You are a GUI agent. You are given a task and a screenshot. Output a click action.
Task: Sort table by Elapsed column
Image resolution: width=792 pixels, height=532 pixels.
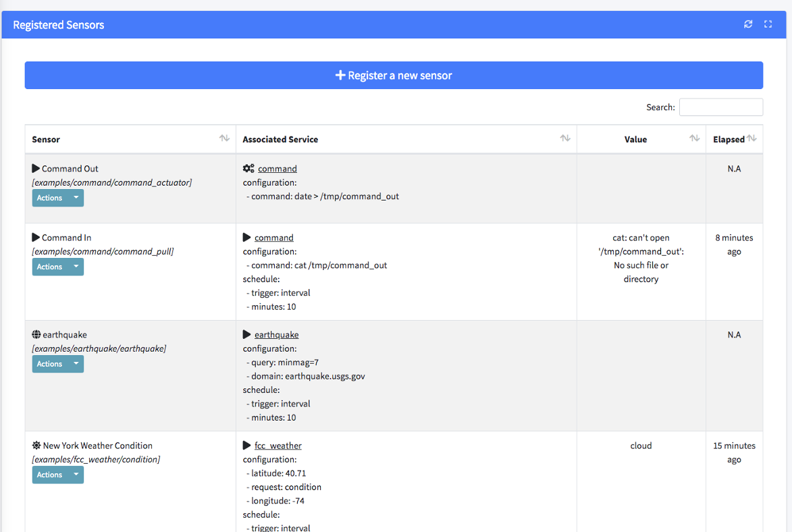pos(751,139)
